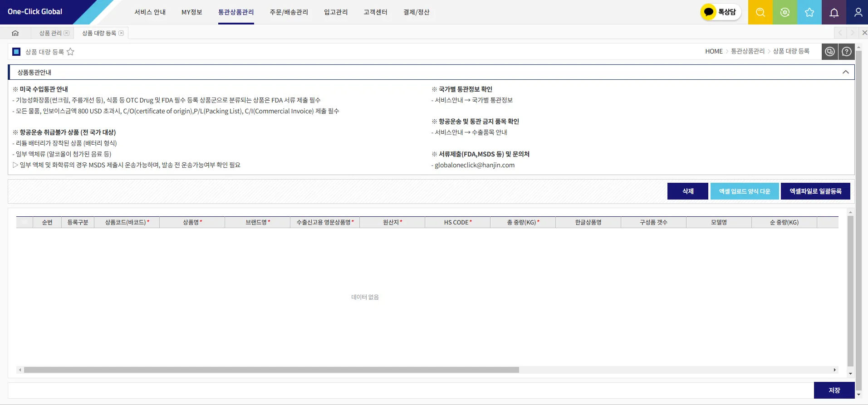The width and height of the screenshot is (868, 405).
Task: Click the home tab icon
Action: pyautogui.click(x=15, y=33)
